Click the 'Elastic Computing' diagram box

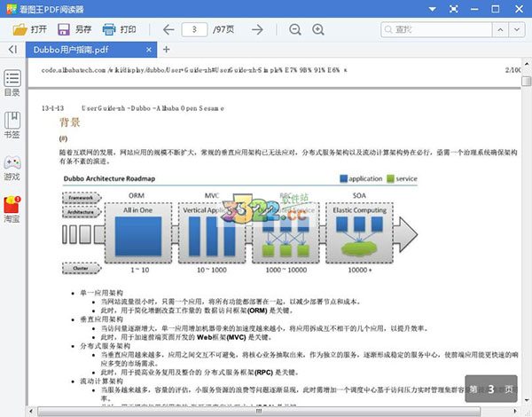359,232
